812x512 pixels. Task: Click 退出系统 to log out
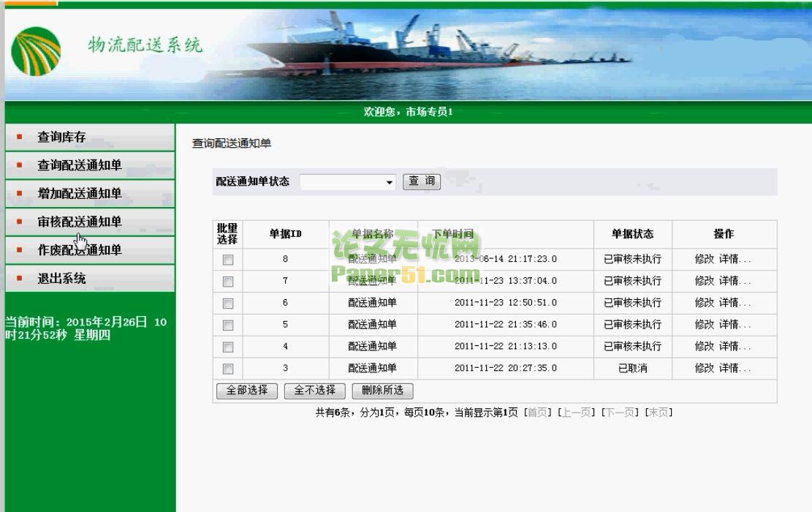point(61,279)
